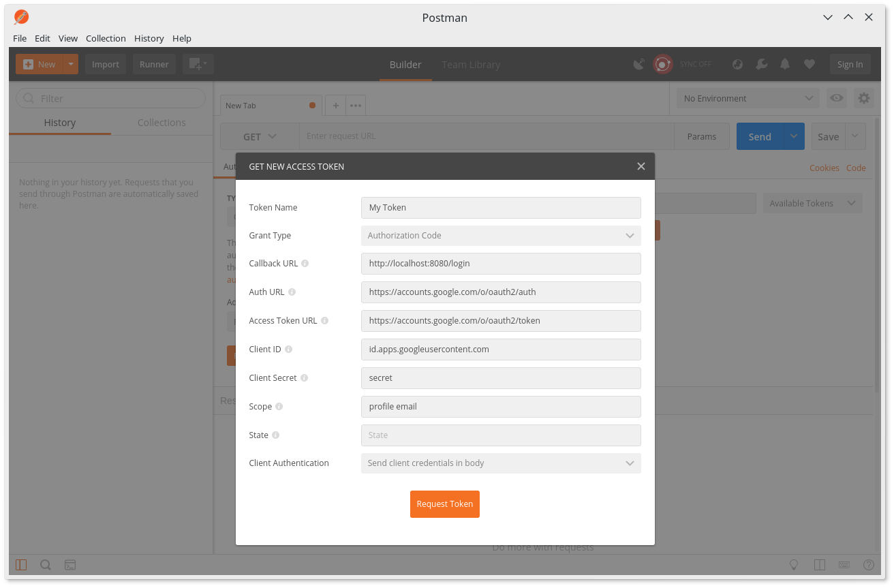Click the Request Token button
The image size is (894, 588).
(x=445, y=504)
